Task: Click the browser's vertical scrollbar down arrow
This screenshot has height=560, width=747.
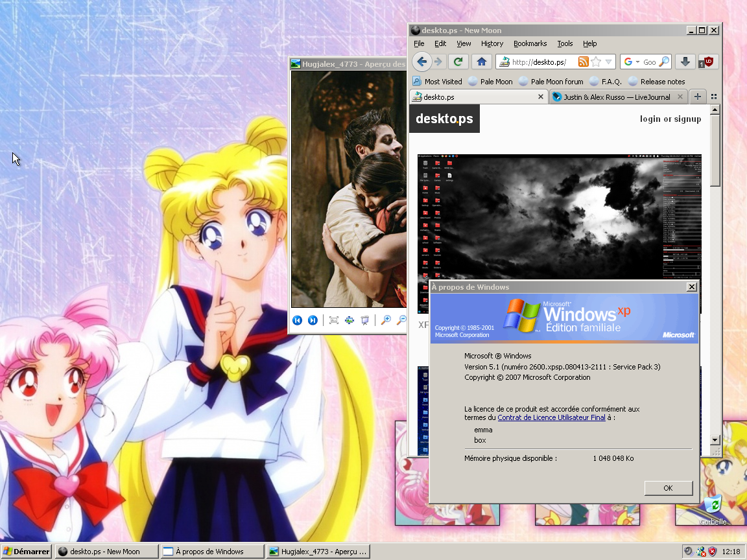Action: (x=715, y=439)
